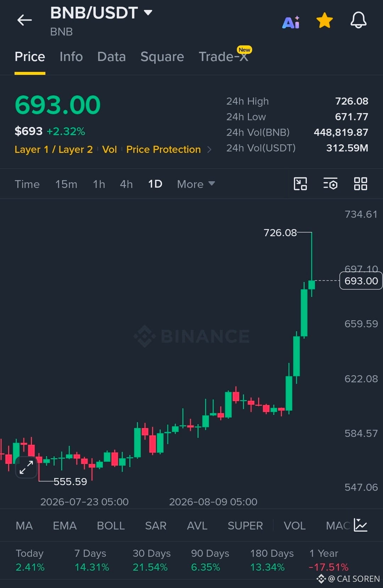
Task: Tap the 90 Days 6.35% performance
Action: tap(210, 560)
